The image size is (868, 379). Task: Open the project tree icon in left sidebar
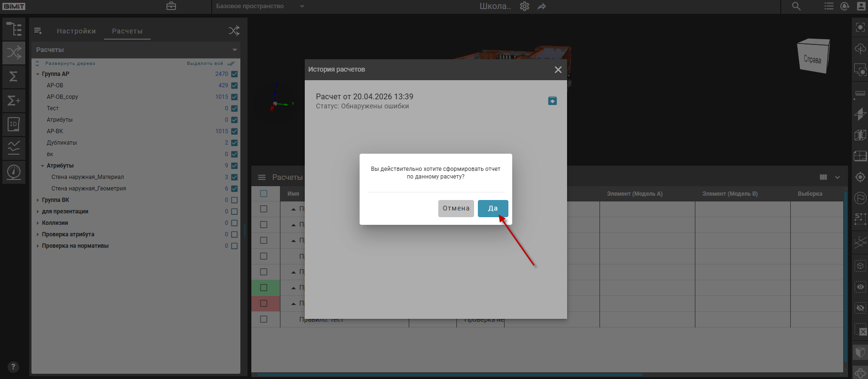click(14, 29)
